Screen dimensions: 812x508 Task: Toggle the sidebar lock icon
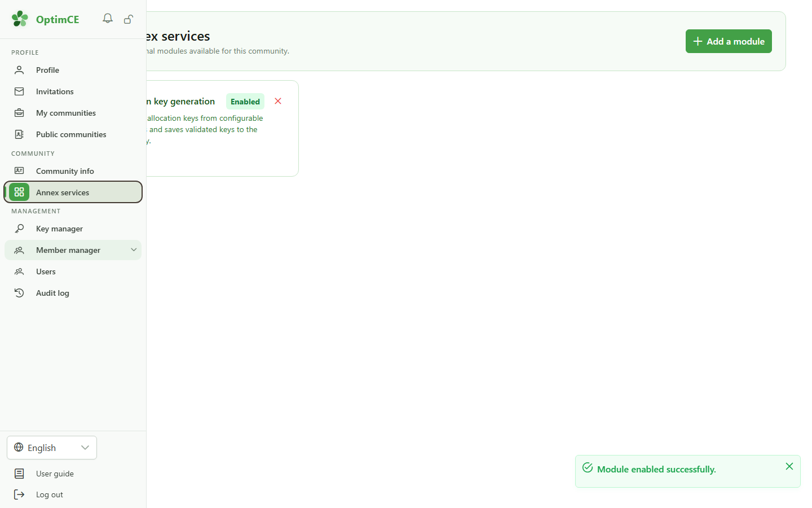129,19
